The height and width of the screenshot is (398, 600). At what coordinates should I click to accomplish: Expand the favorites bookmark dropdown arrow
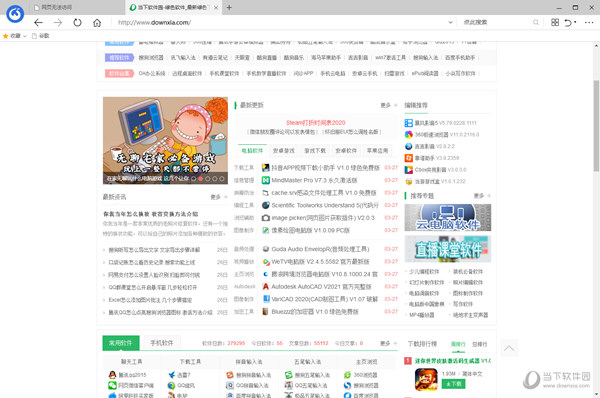[25, 36]
